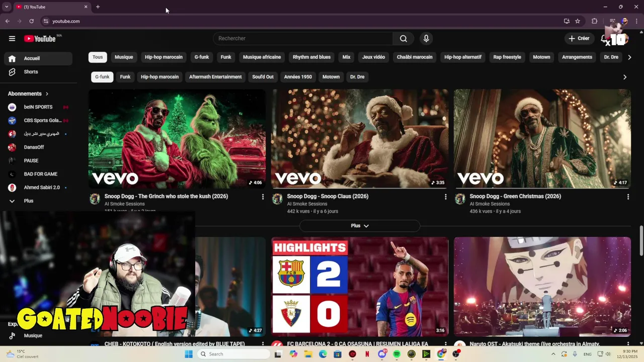Open the Green Christmas video thumbnail

pos(542,139)
